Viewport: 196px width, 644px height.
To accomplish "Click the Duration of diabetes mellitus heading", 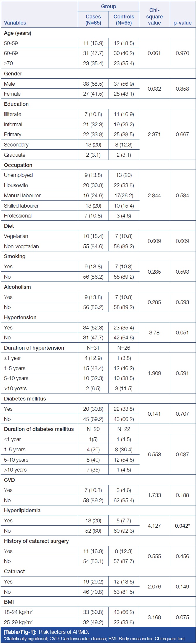I will click(x=39, y=429).
